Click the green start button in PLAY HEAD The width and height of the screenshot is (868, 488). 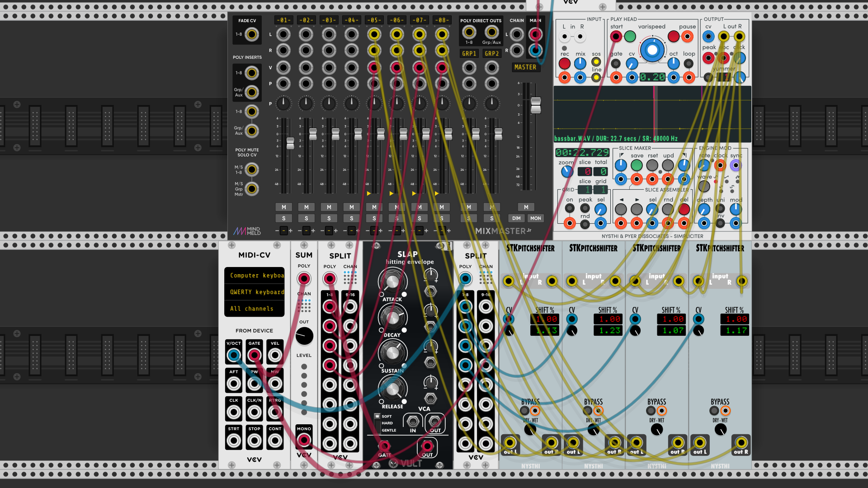pos(630,37)
